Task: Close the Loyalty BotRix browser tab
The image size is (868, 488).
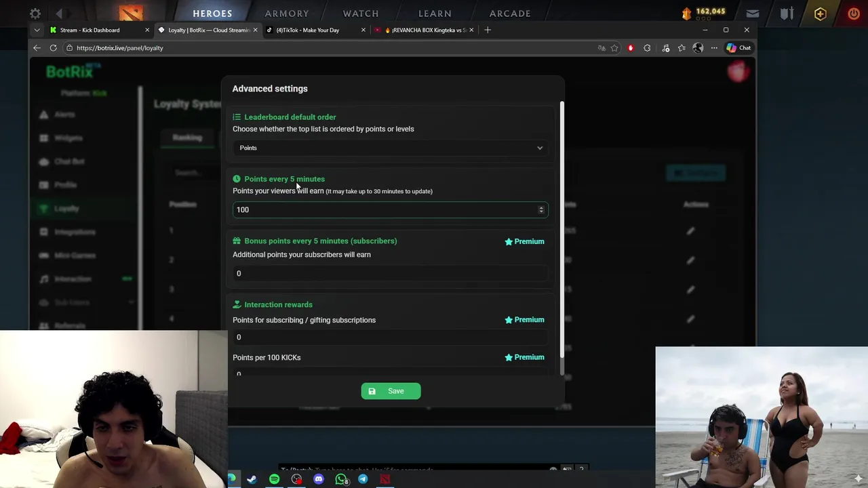Action: pos(255,30)
